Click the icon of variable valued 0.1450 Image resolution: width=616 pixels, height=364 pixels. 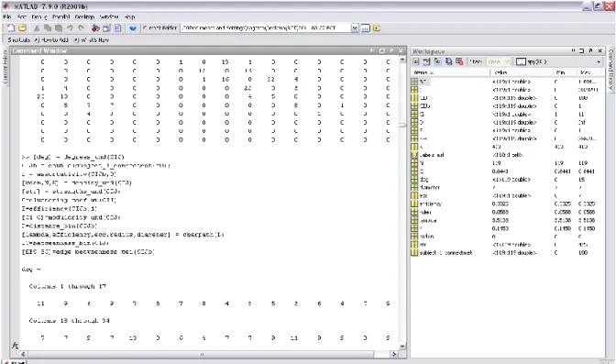(414, 228)
